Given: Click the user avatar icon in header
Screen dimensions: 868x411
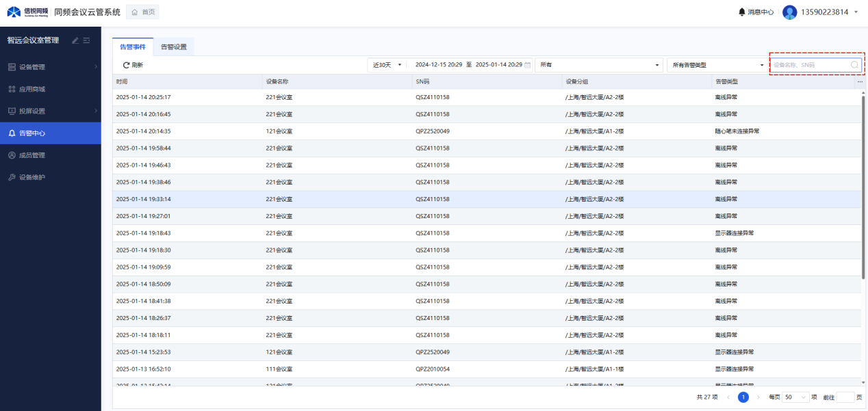Looking at the screenshot, I should click(789, 12).
